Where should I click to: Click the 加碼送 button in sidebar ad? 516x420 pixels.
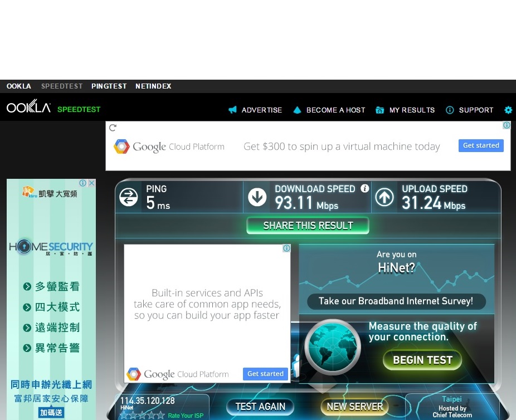tap(51, 412)
